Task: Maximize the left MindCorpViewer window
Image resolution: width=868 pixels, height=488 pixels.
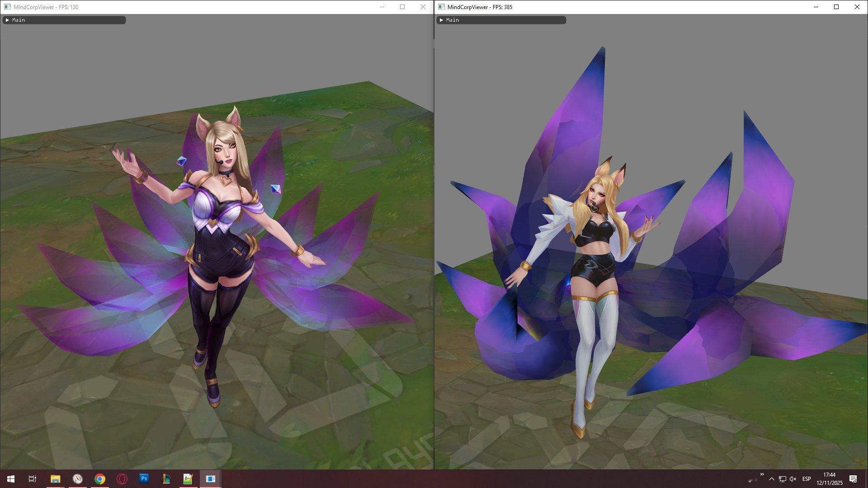Action: (x=402, y=7)
